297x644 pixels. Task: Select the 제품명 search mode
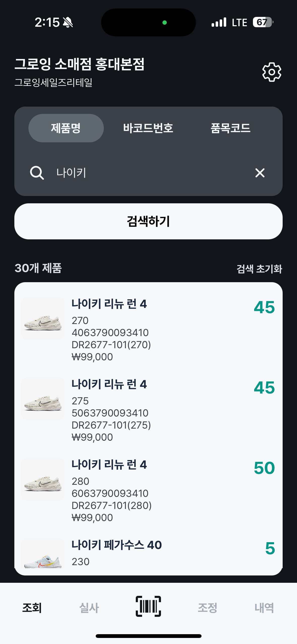66,128
